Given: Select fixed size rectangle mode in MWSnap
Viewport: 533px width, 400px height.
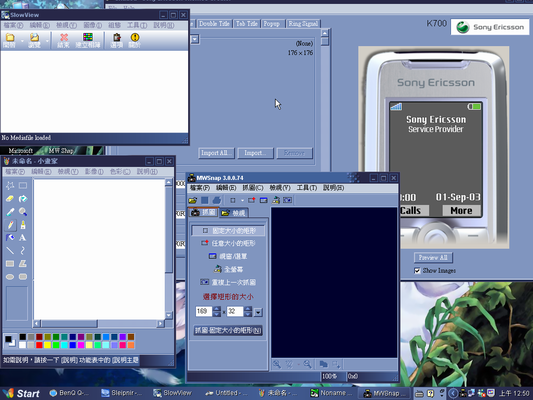Looking at the screenshot, I should click(x=228, y=231).
